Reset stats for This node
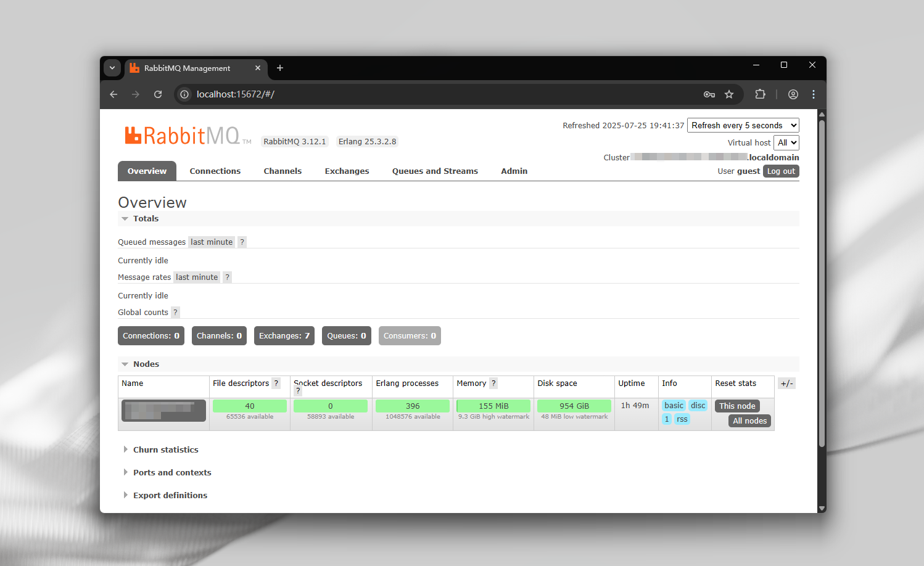Image resolution: width=924 pixels, height=566 pixels. click(x=737, y=406)
